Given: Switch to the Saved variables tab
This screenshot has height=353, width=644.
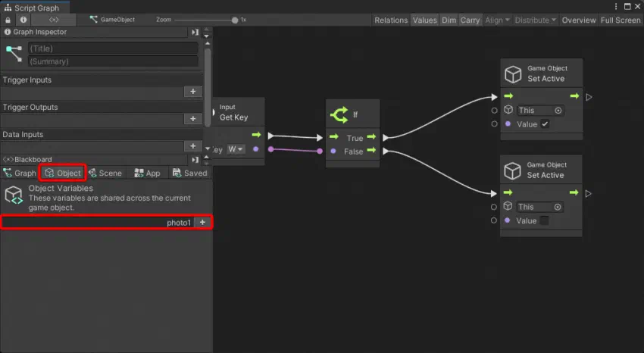Looking at the screenshot, I should click(189, 173).
